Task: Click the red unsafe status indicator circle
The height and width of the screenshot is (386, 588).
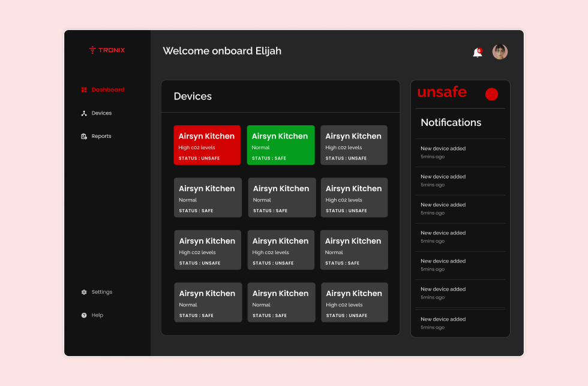Action: (491, 94)
